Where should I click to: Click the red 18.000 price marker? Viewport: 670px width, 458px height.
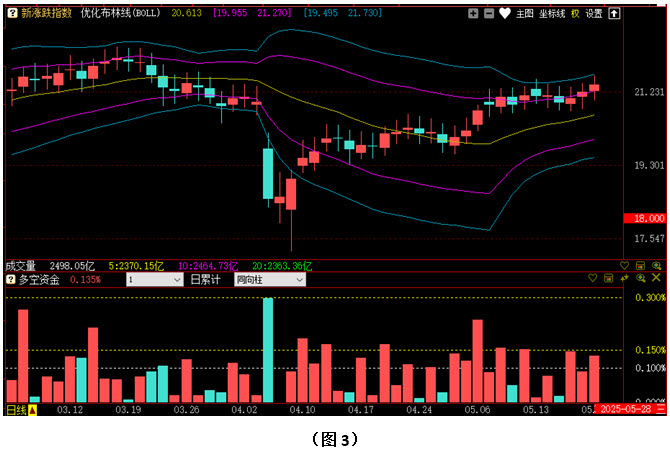645,218
